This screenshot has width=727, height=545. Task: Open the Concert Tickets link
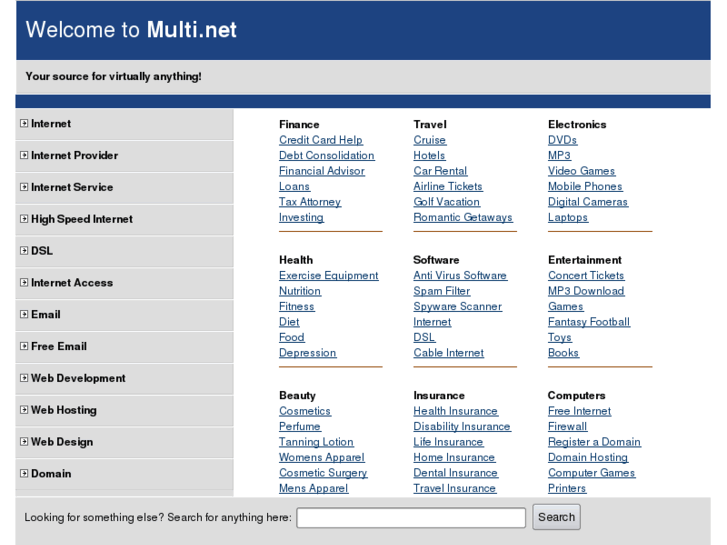point(586,276)
